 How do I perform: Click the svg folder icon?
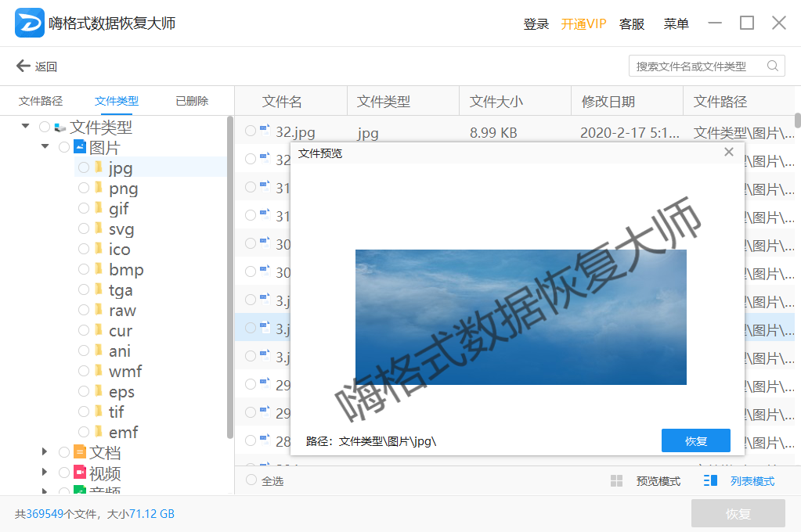click(99, 228)
